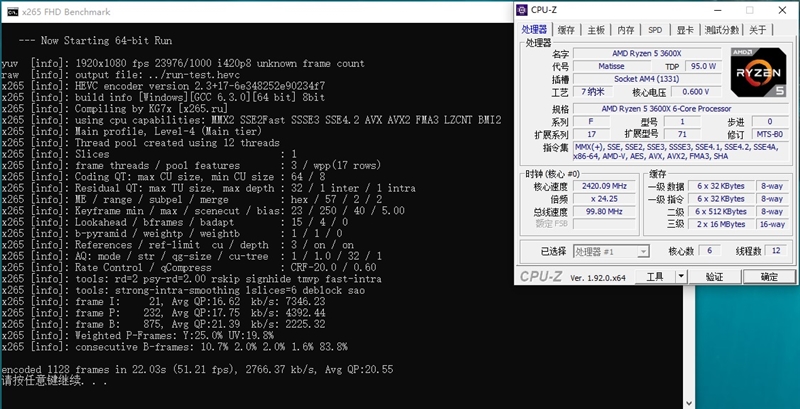Click the 'frame I: 21' stats line
Screen dimensions: 800x409
[163, 301]
